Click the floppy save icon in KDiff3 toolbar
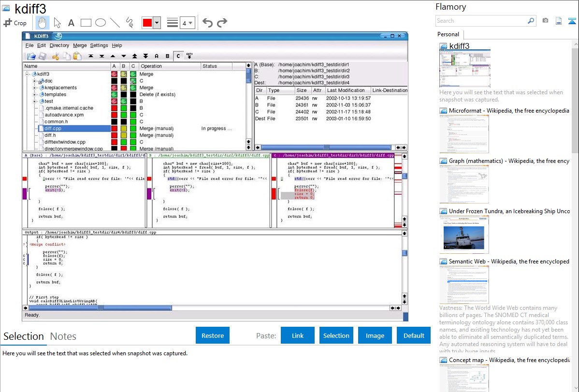The height and width of the screenshot is (392, 579). click(43, 56)
